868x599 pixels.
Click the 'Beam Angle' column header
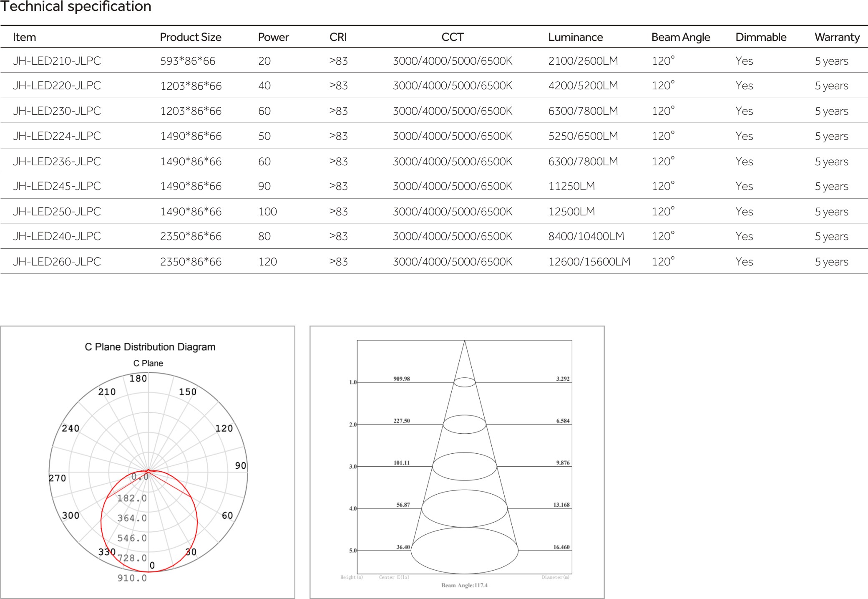pos(681,37)
